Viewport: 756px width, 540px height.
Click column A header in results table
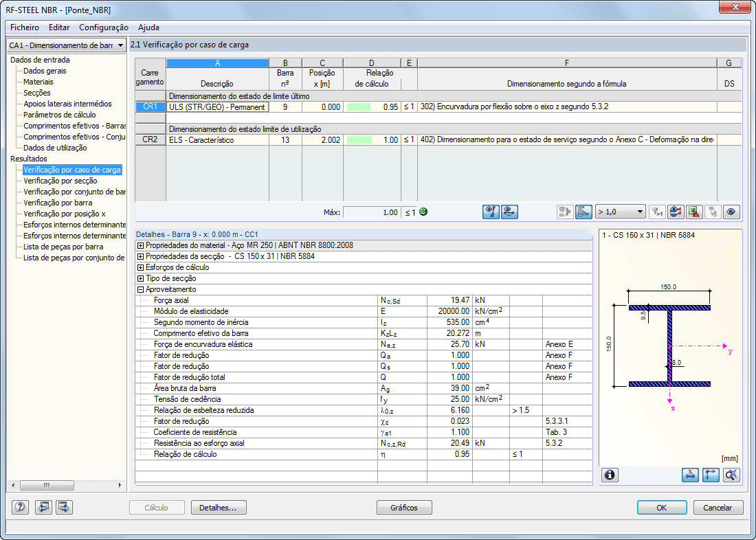point(217,63)
